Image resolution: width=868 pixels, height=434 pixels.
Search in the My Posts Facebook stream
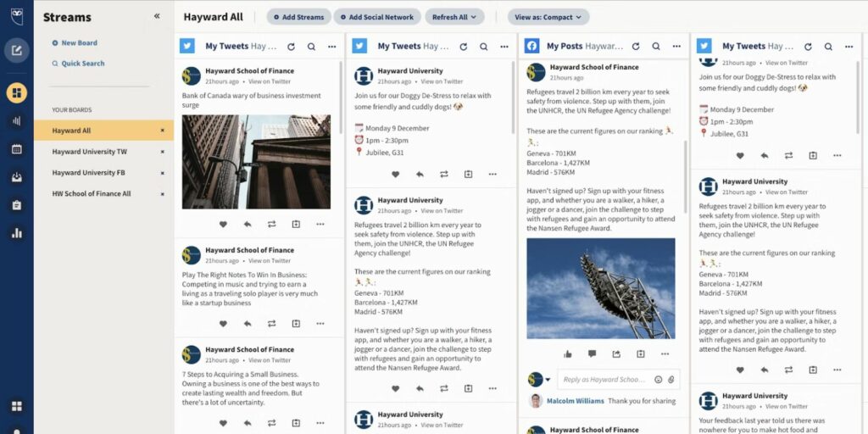click(x=656, y=47)
